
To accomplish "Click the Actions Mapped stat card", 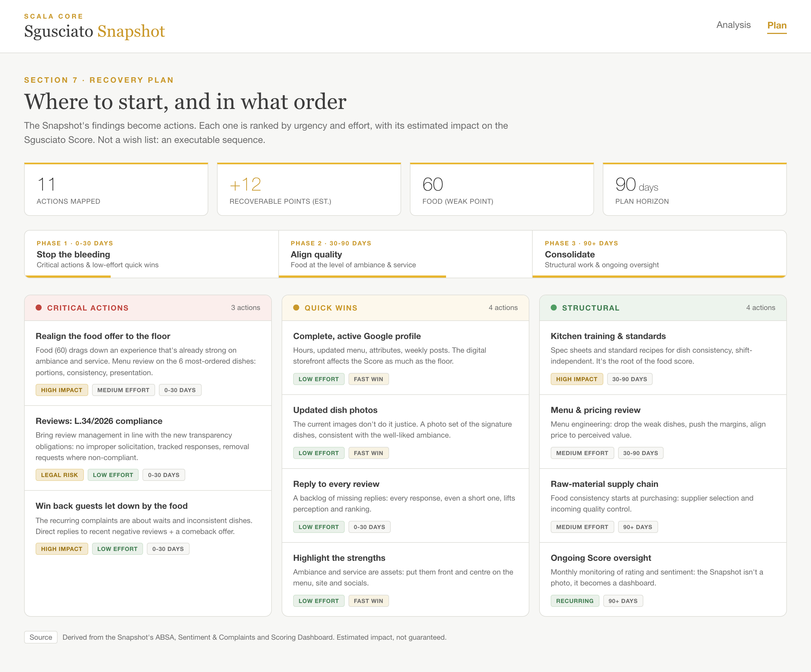I will (116, 189).
